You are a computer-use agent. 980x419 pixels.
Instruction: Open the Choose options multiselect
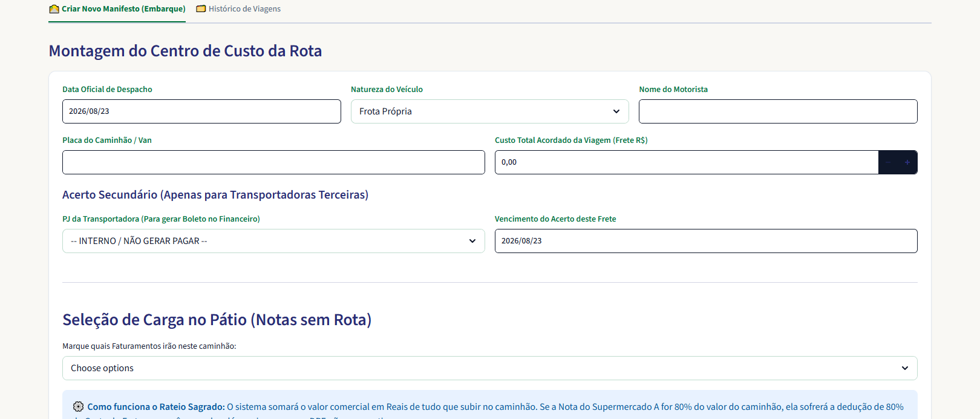(490, 368)
